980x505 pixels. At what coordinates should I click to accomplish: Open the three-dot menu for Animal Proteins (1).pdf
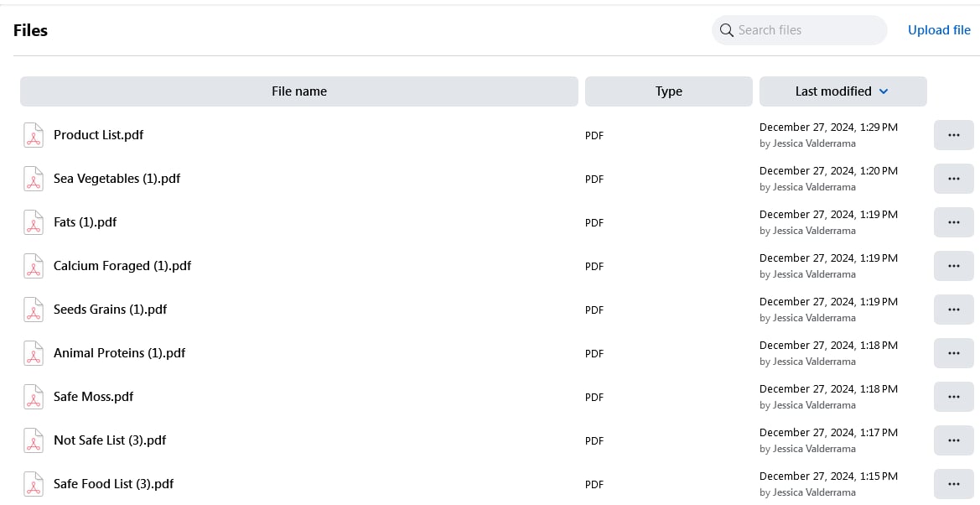[953, 353]
